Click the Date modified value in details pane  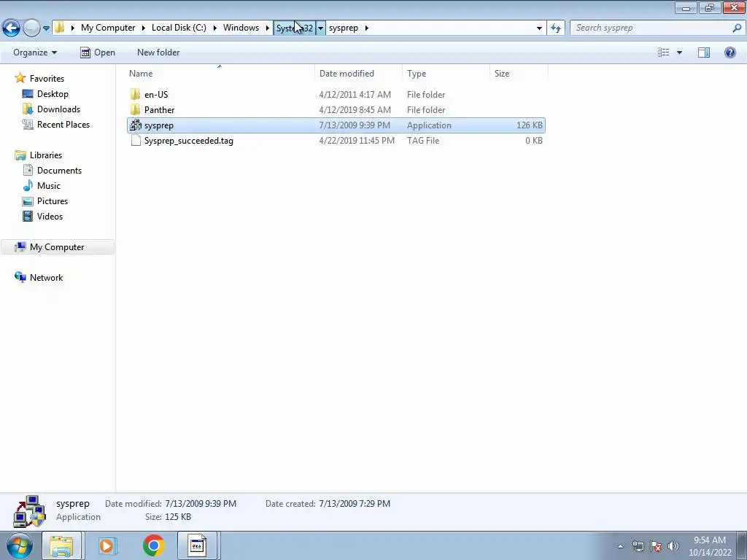point(201,503)
